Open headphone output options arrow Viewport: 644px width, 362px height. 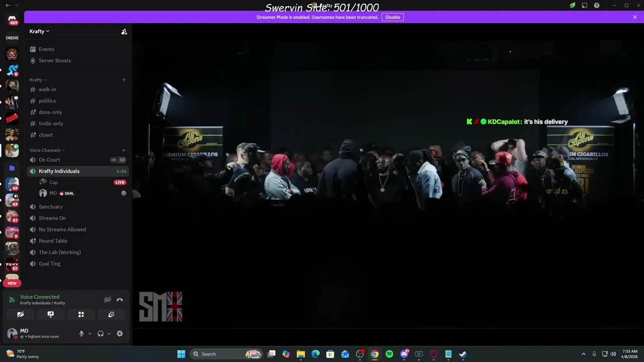point(109,333)
